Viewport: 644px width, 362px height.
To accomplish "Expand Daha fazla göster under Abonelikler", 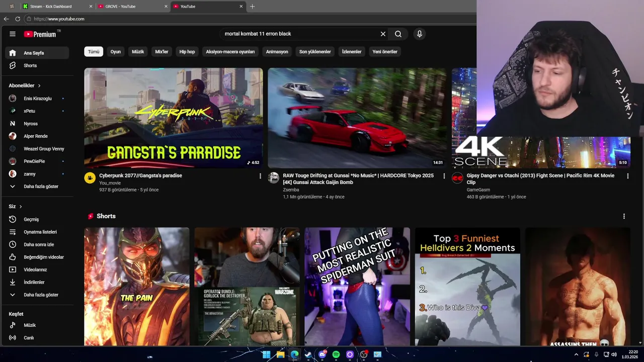I will [37, 187].
